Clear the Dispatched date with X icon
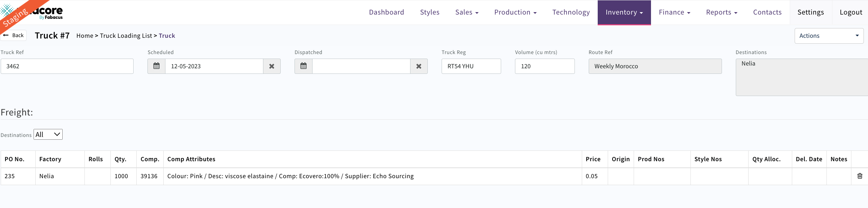 coord(419,66)
